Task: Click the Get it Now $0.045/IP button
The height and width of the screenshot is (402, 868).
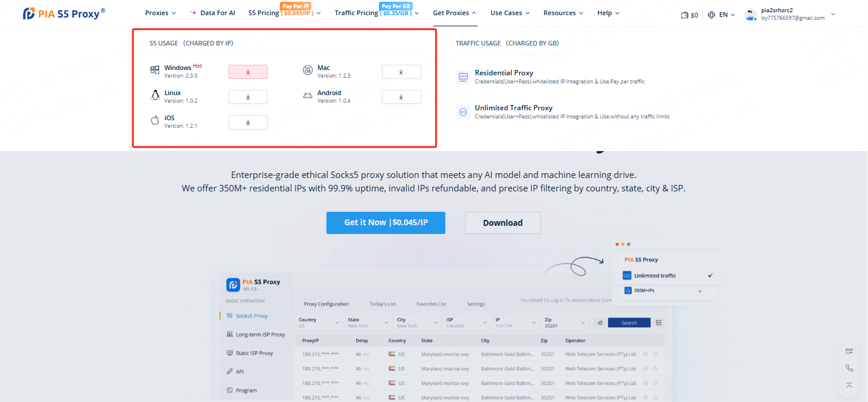Action: tap(386, 223)
